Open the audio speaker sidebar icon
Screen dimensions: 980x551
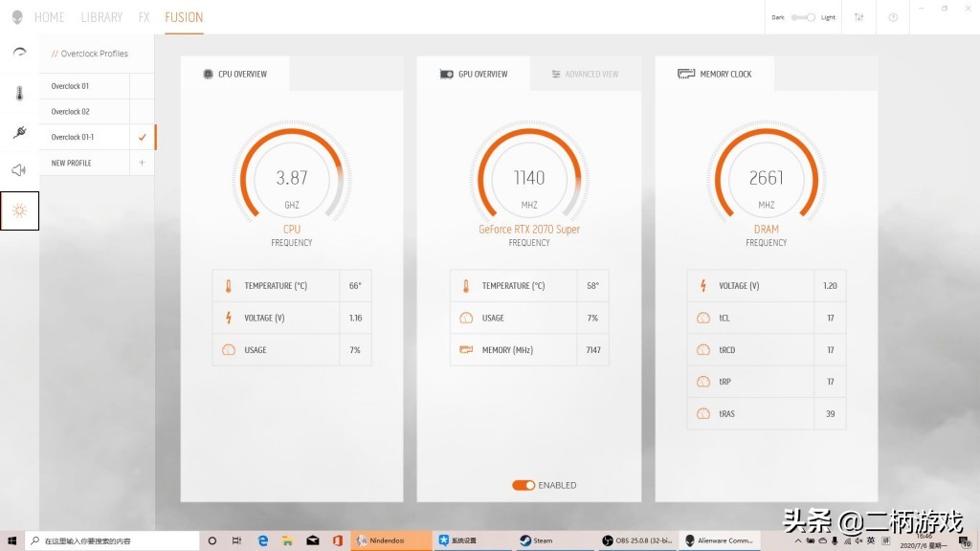pyautogui.click(x=19, y=170)
